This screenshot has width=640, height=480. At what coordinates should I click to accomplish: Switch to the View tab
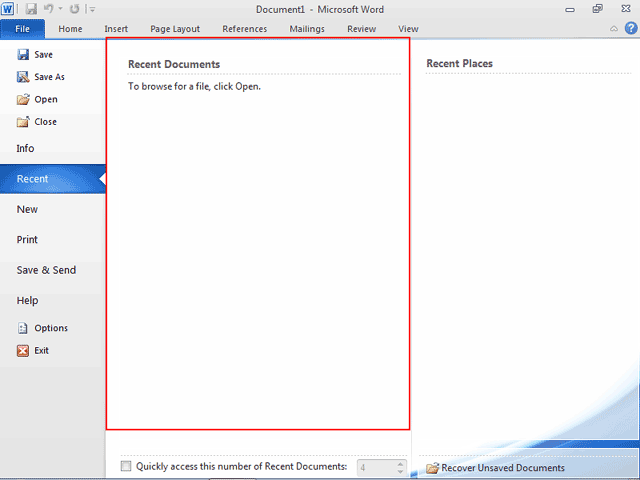408,29
